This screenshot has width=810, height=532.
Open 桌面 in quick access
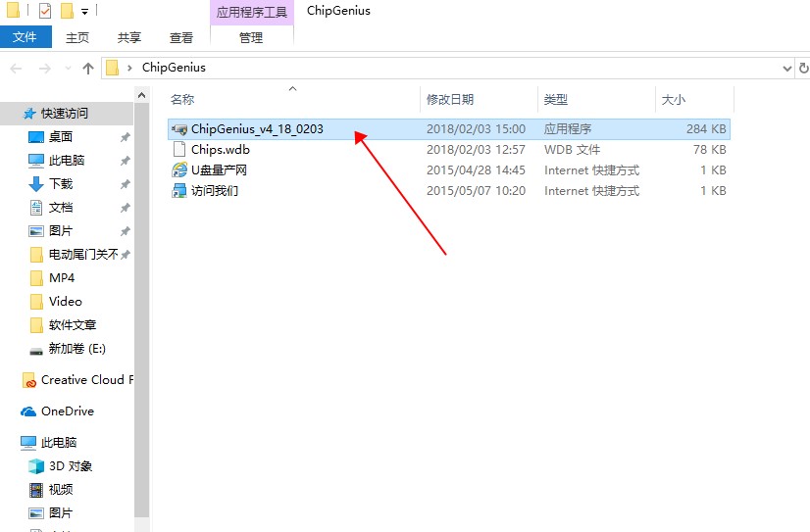click(61, 137)
